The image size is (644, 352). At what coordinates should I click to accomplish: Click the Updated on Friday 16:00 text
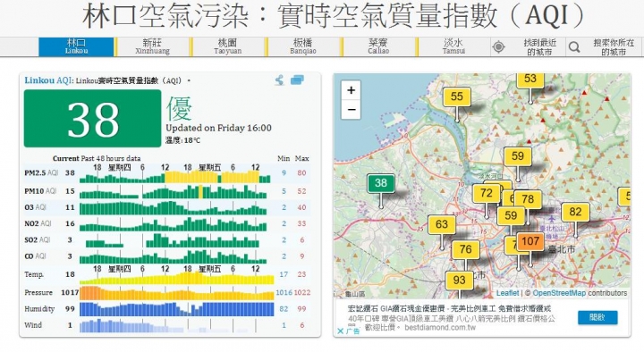pyautogui.click(x=218, y=128)
